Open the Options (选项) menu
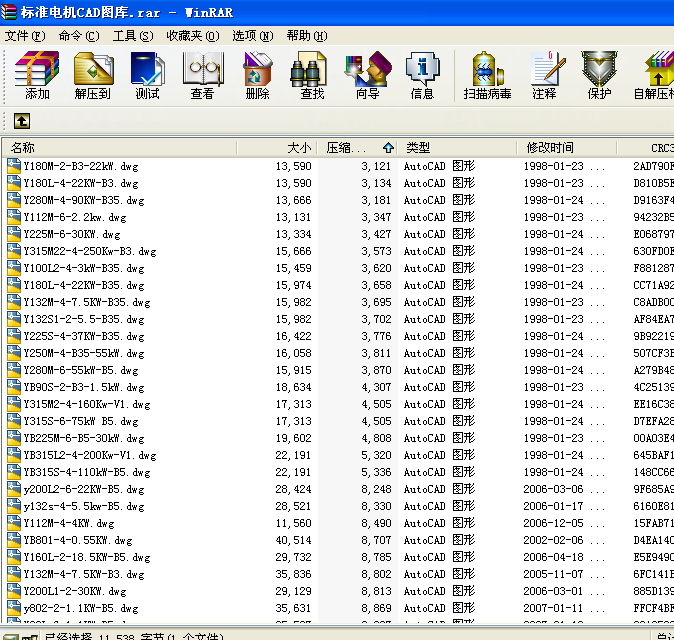Image resolution: width=674 pixels, height=640 pixels. click(253, 36)
